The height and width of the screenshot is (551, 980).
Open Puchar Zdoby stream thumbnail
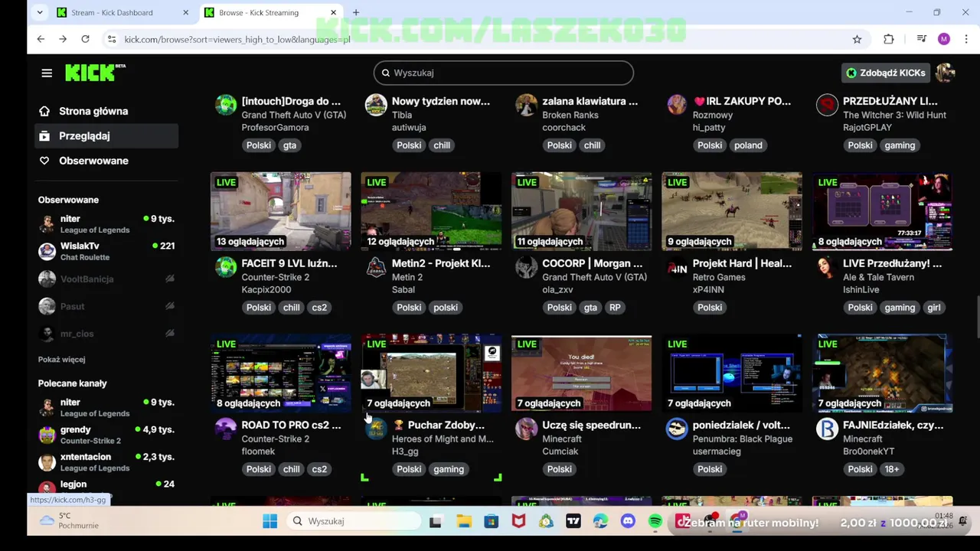click(431, 373)
